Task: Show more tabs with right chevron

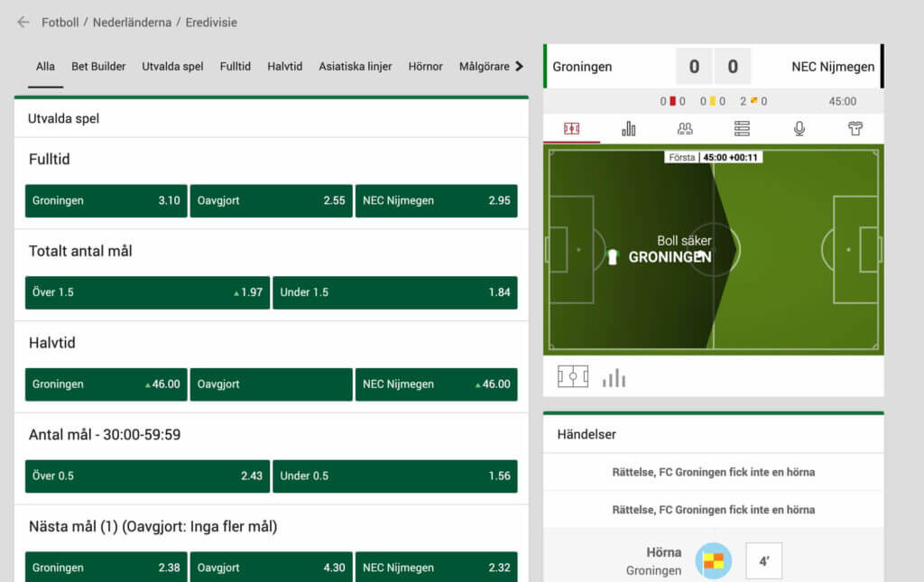Action: tap(519, 67)
